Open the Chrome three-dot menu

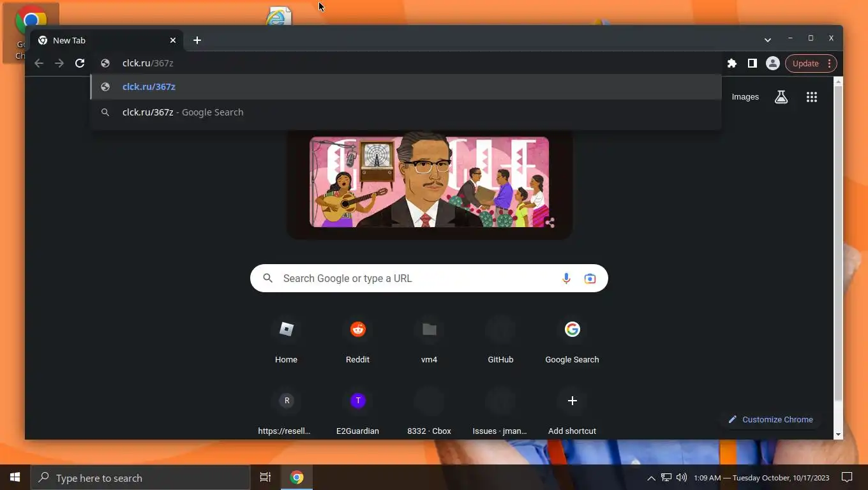click(x=829, y=63)
